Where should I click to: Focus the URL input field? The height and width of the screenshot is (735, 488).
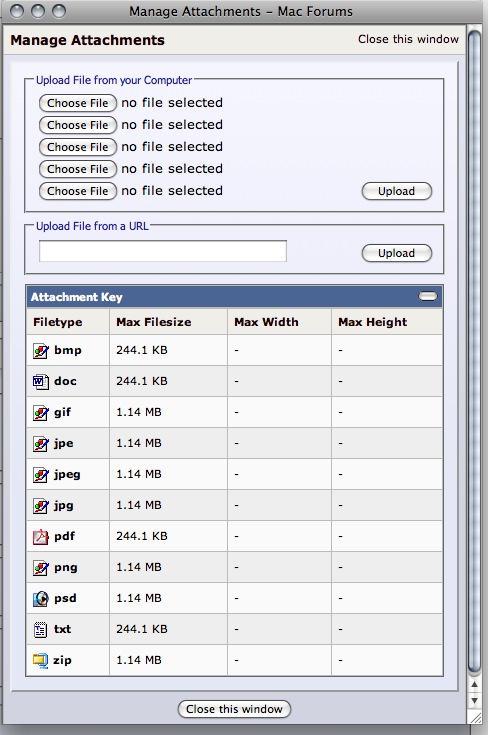(x=163, y=251)
